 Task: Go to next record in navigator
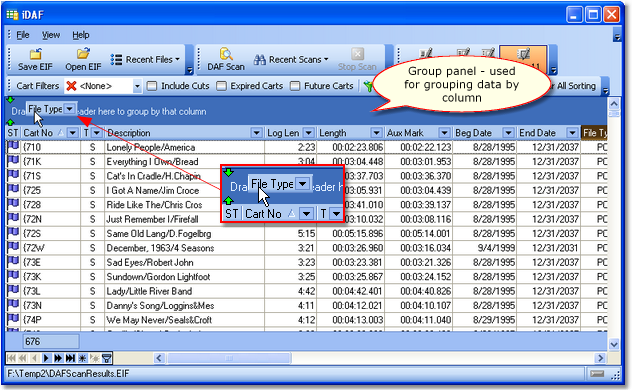tap(46, 358)
